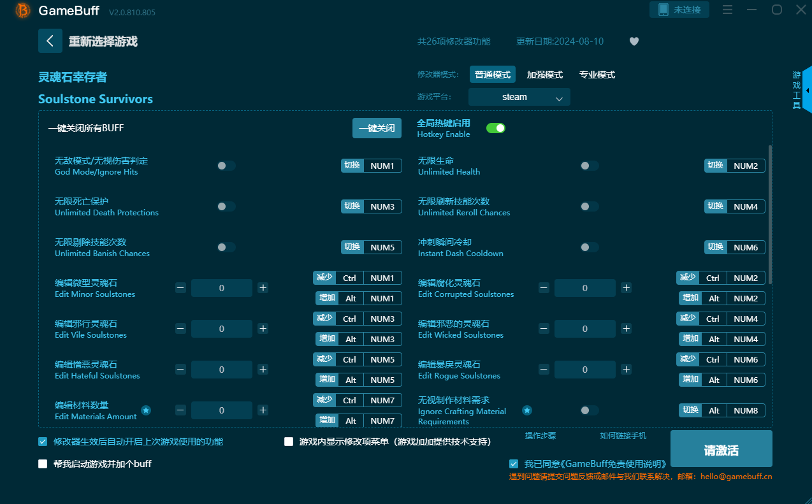Image resolution: width=812 pixels, height=504 pixels.
Task: Click Materials Amount value field
Action: point(222,410)
